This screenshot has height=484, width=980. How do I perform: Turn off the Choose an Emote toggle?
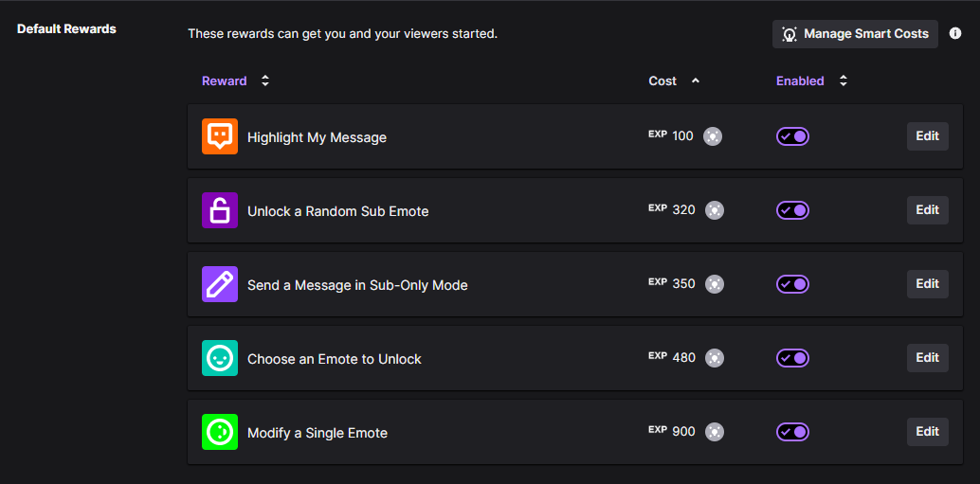point(792,358)
